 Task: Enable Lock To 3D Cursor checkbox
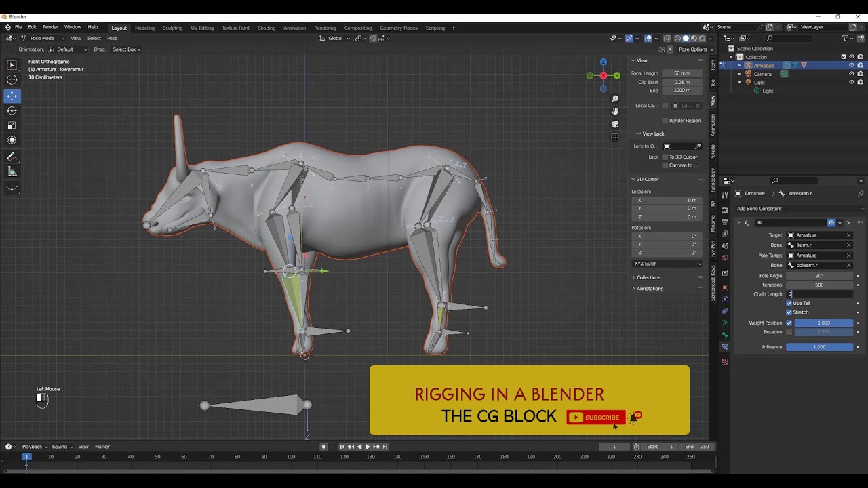pos(665,157)
